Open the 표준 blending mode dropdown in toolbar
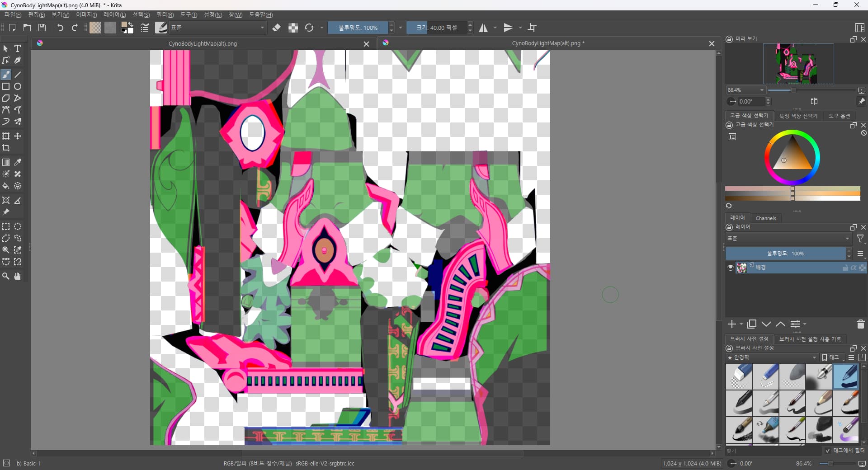 (217, 28)
